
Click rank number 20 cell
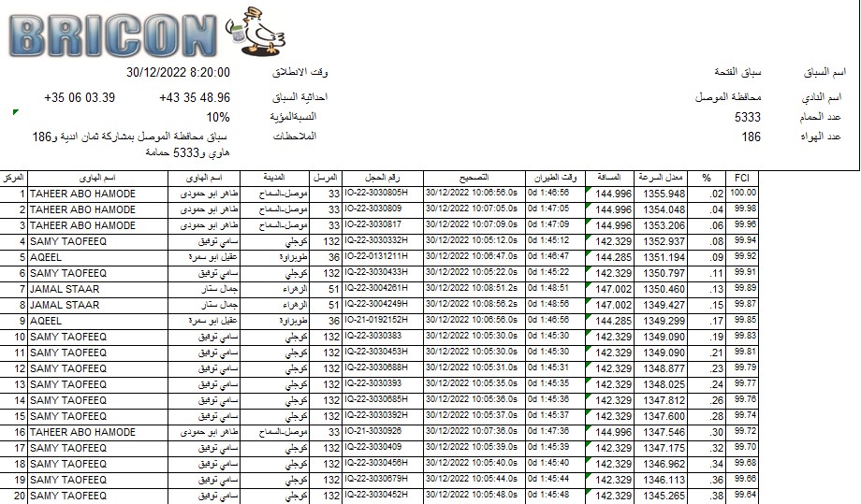[x=15, y=496]
